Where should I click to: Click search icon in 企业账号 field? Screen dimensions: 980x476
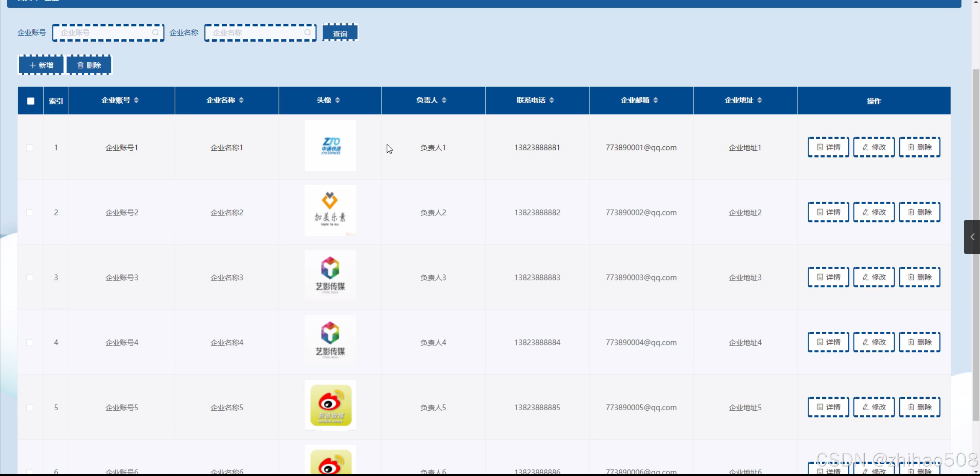pyautogui.click(x=155, y=33)
